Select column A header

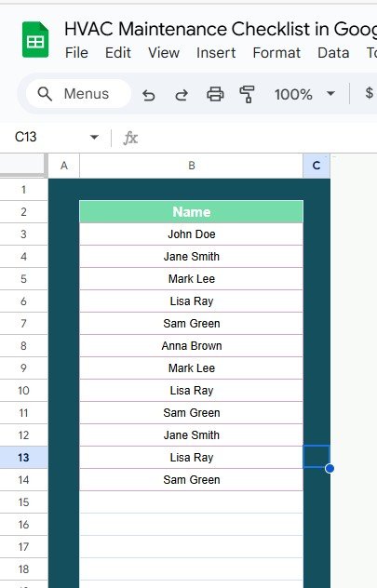(x=64, y=166)
